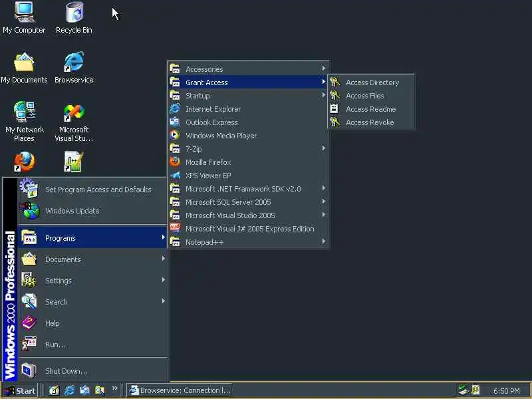Open Access Readme menu entry
This screenshot has width=532, height=399.
(371, 109)
